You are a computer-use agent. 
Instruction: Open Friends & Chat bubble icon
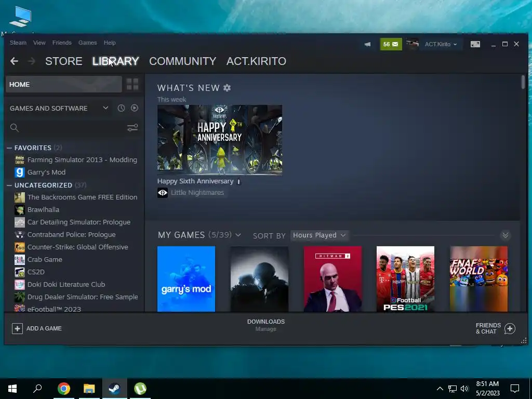[x=510, y=328]
